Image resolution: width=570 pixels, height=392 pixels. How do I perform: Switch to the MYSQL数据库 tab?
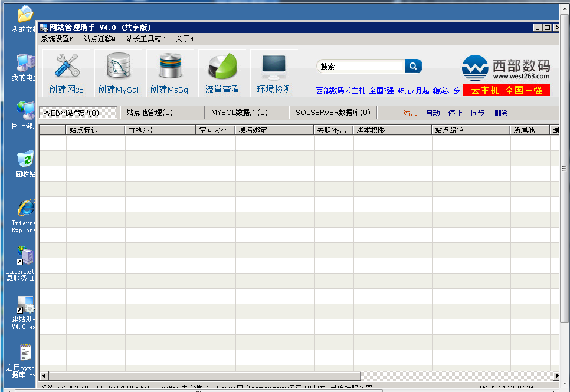(239, 113)
